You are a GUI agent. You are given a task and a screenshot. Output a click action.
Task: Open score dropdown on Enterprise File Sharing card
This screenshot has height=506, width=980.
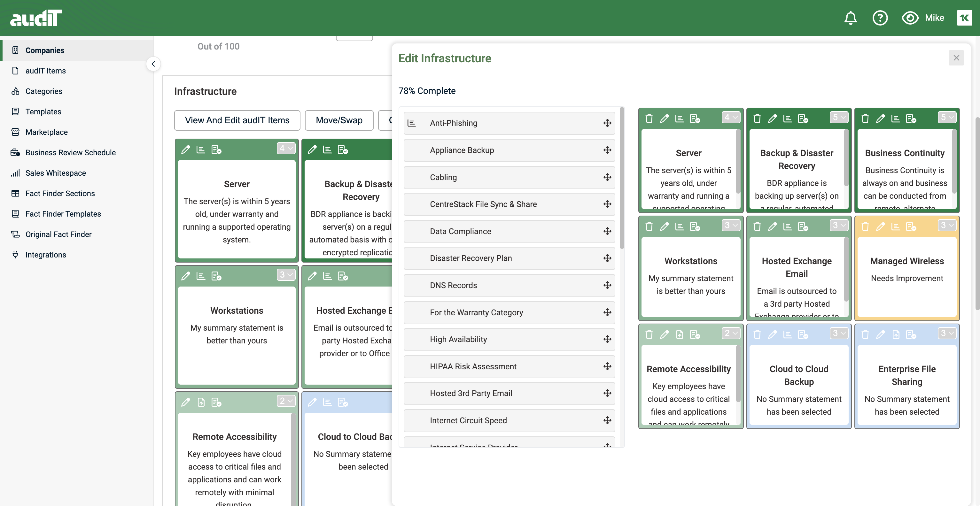[x=947, y=333]
